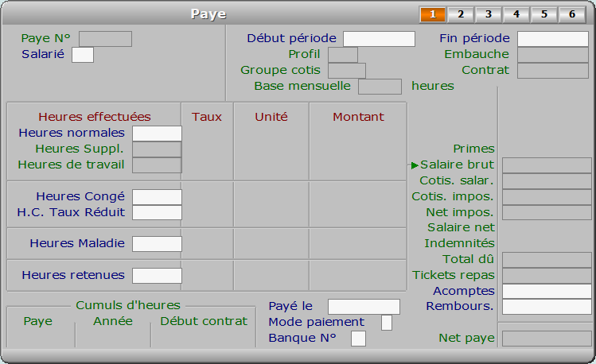596x364 pixels.
Task: Click the Tickets repas amount field
Action: (x=547, y=276)
